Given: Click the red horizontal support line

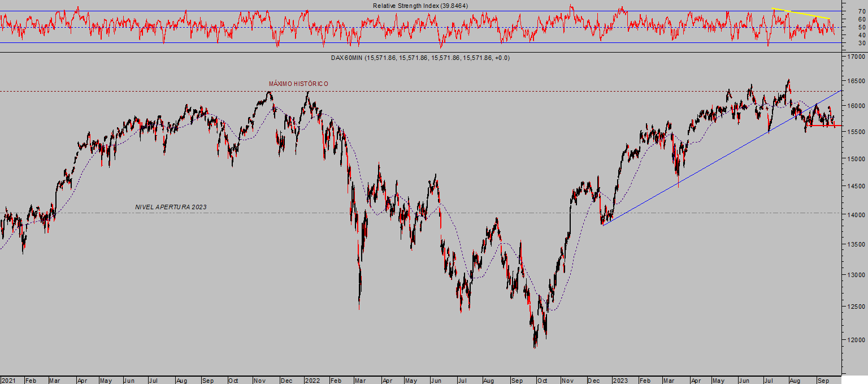Looking at the screenshot, I should (x=826, y=126).
